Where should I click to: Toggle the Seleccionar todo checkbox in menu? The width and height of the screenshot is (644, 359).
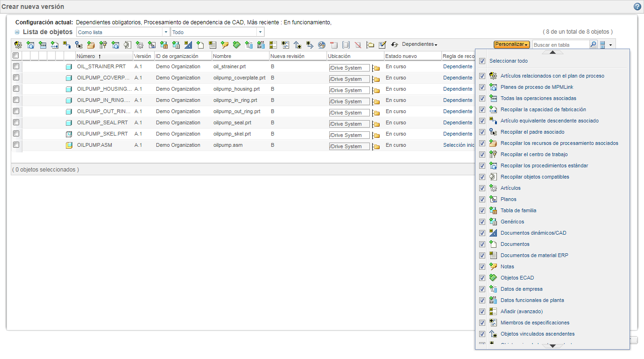[482, 61]
